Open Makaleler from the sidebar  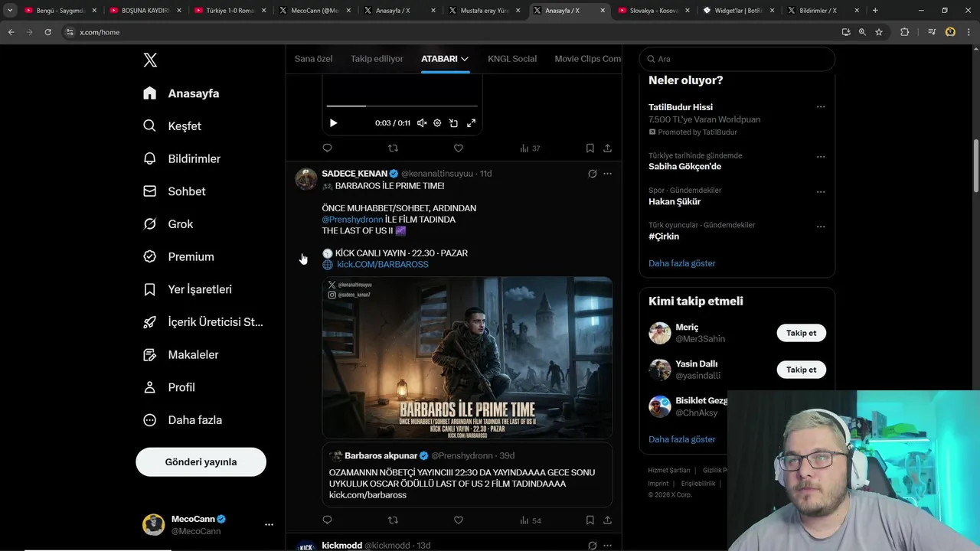click(x=181, y=355)
